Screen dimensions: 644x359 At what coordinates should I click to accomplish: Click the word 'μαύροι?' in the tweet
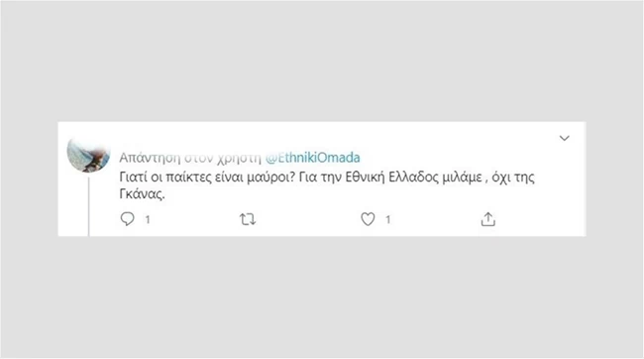pos(271,178)
